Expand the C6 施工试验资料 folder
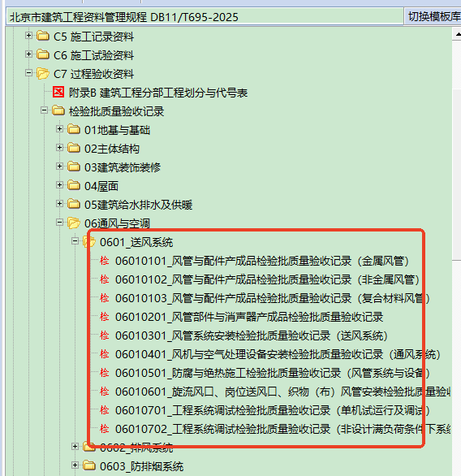The width and height of the screenshot is (461, 476). point(29,54)
